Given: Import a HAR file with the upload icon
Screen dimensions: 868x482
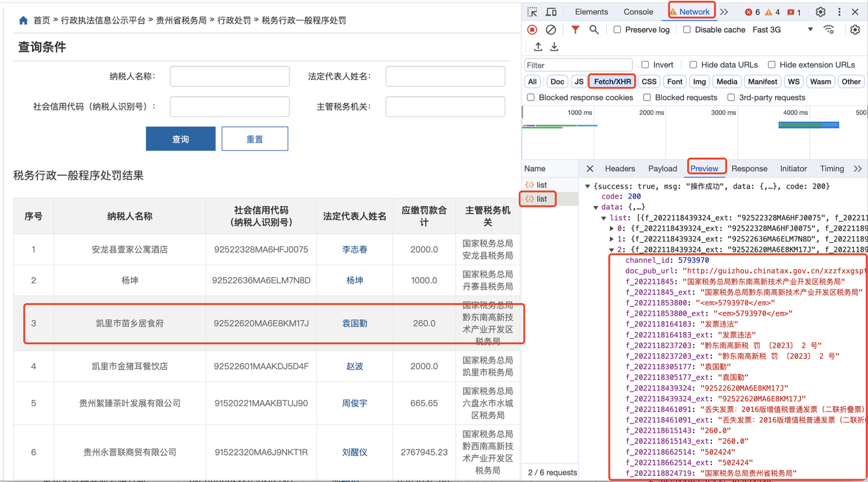Looking at the screenshot, I should (x=538, y=47).
